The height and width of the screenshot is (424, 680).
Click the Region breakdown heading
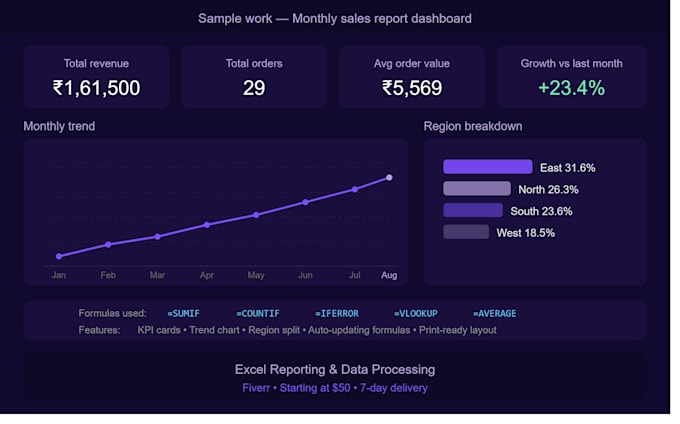pos(473,126)
